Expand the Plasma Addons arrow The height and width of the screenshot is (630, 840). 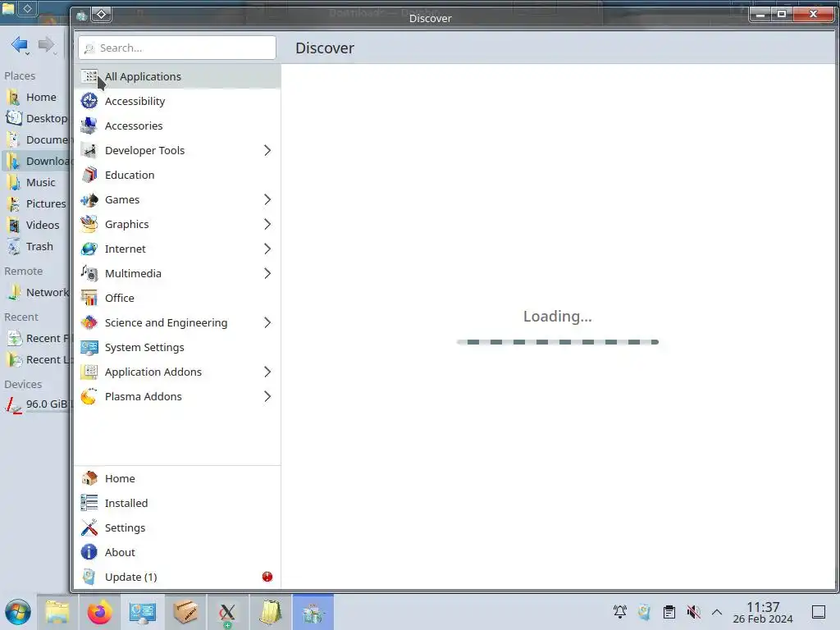tap(267, 397)
